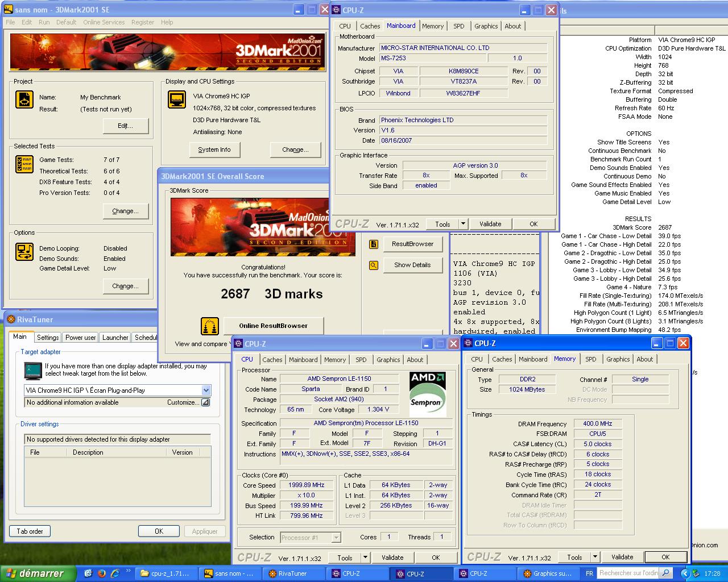728x582 pixels.
Task: Click the Tab order button in RivaTuner
Action: (30, 531)
